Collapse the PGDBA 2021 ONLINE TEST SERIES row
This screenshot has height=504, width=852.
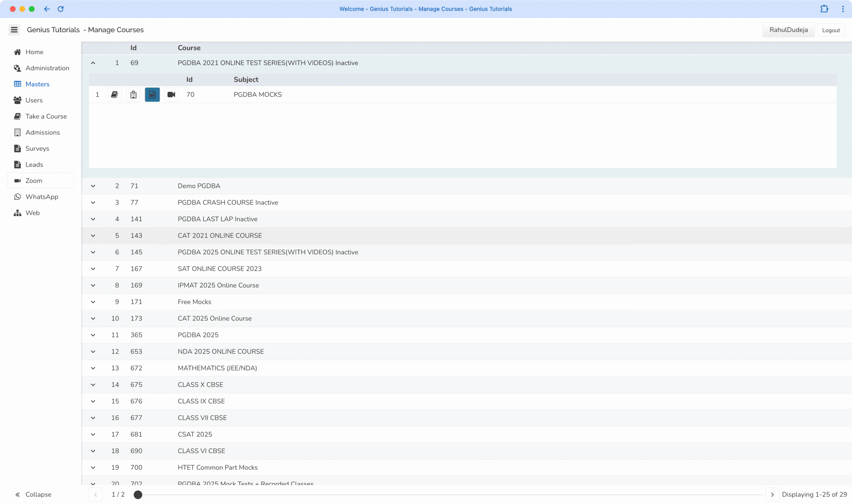93,63
